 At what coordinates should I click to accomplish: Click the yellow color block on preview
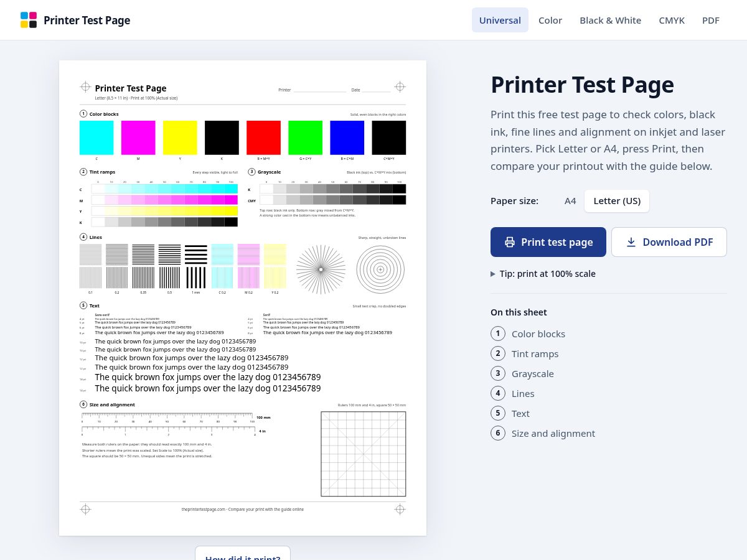click(x=180, y=138)
